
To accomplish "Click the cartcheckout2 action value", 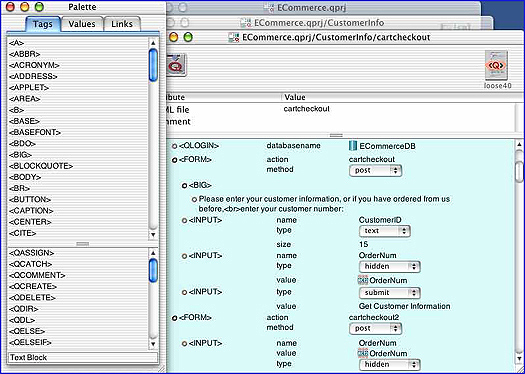I will (x=374, y=317).
